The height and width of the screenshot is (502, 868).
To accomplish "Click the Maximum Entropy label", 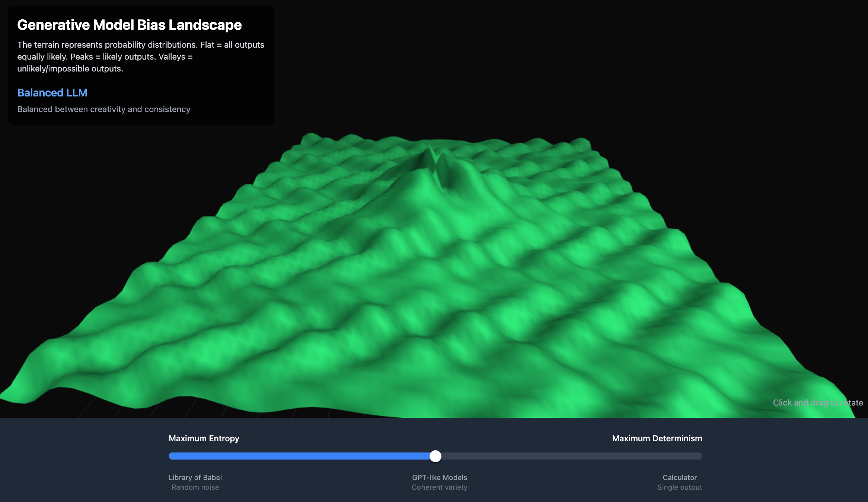I will (204, 438).
